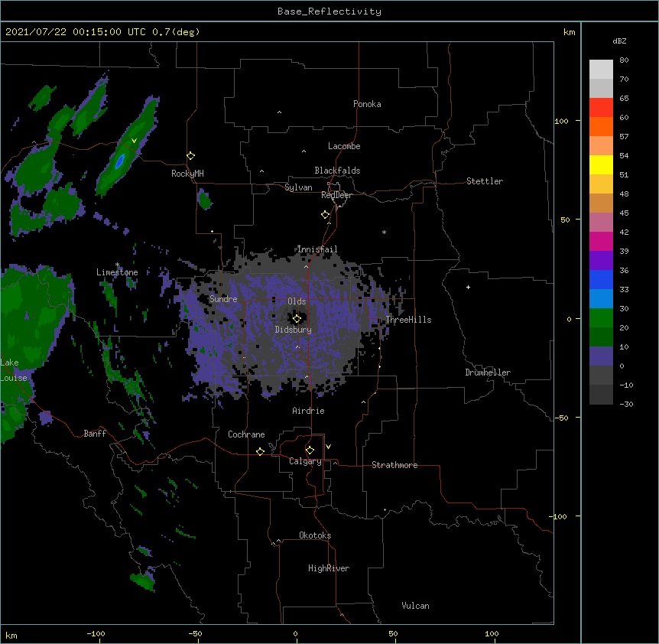
Task: Click the Cochrane city label
Action: click(x=246, y=434)
